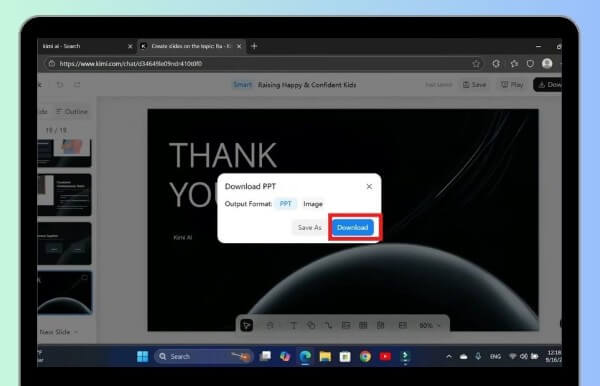Open File Explorer from the taskbar
Image resolution: width=600 pixels, height=386 pixels.
[x=325, y=357]
